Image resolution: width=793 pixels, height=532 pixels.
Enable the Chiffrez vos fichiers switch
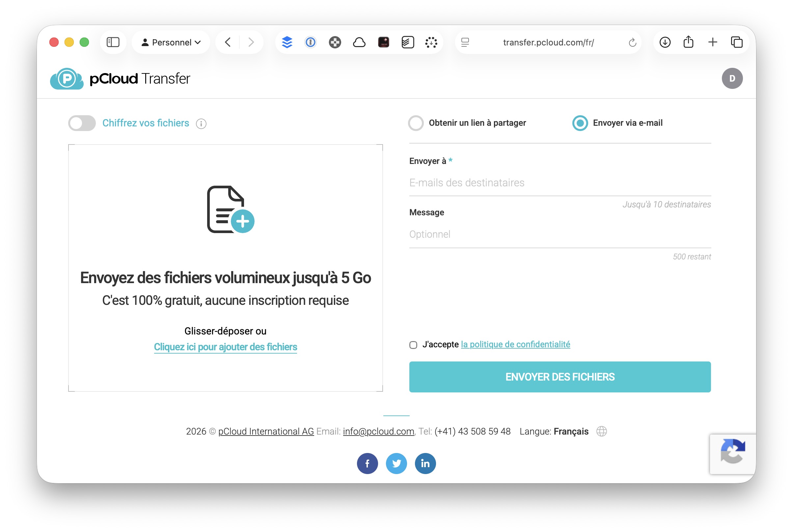pyautogui.click(x=82, y=123)
